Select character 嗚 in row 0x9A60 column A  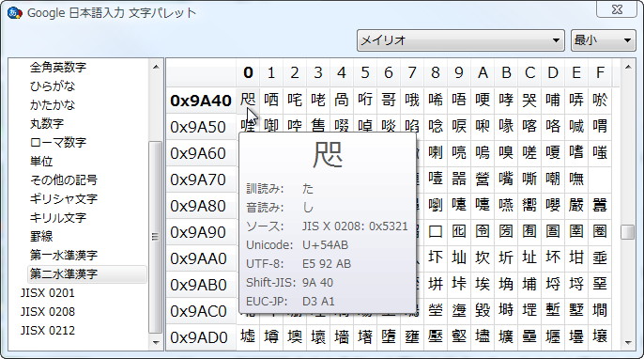click(x=483, y=152)
